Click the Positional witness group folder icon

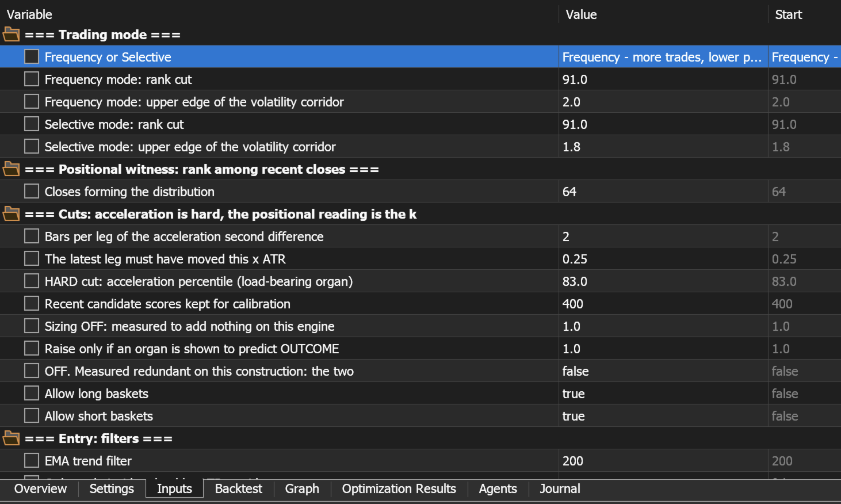tap(11, 169)
